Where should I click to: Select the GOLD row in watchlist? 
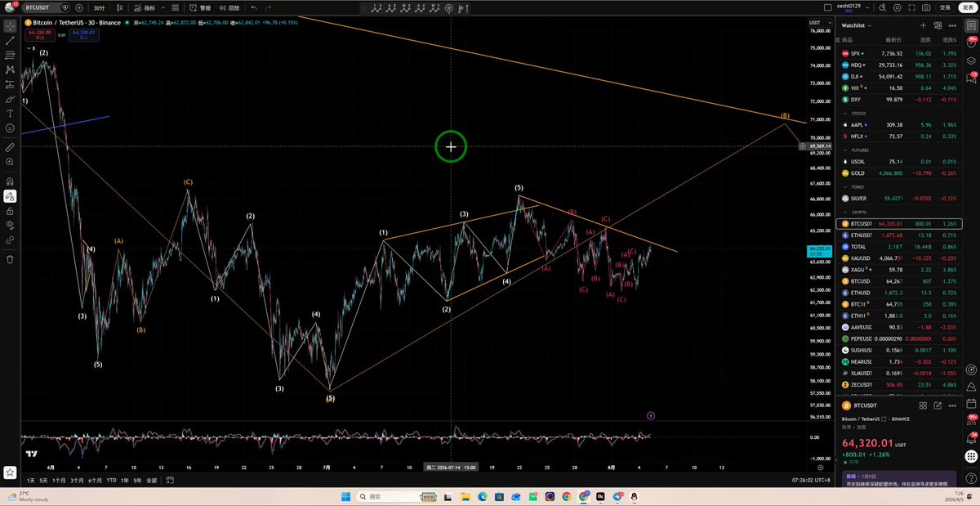coord(899,173)
